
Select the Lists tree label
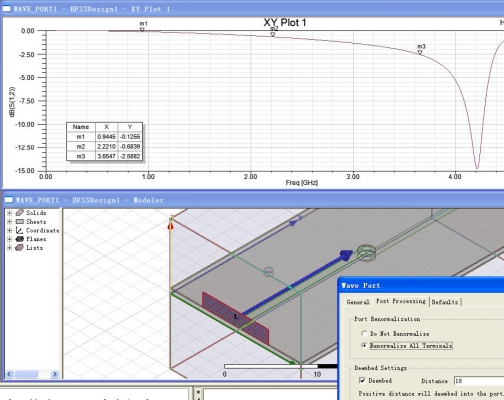34,248
